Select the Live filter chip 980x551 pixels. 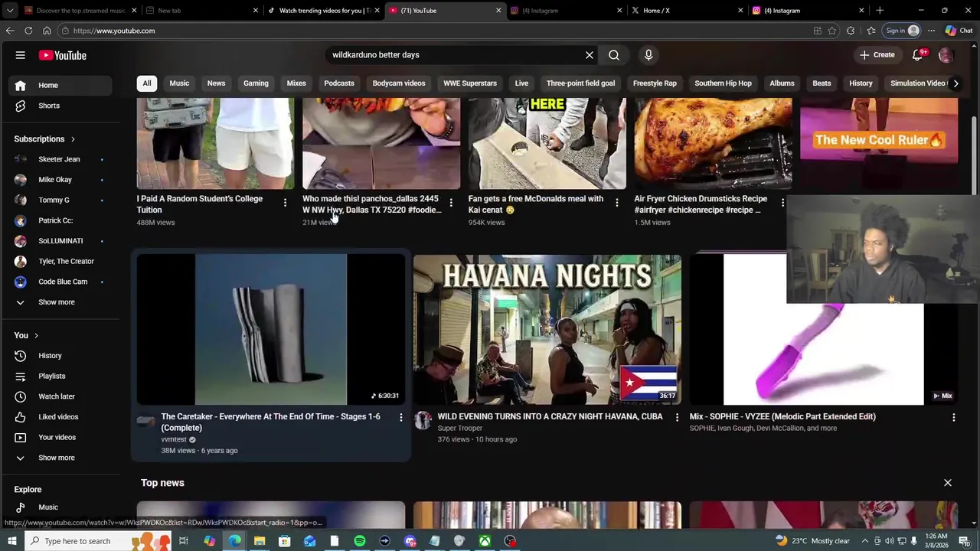coord(521,83)
